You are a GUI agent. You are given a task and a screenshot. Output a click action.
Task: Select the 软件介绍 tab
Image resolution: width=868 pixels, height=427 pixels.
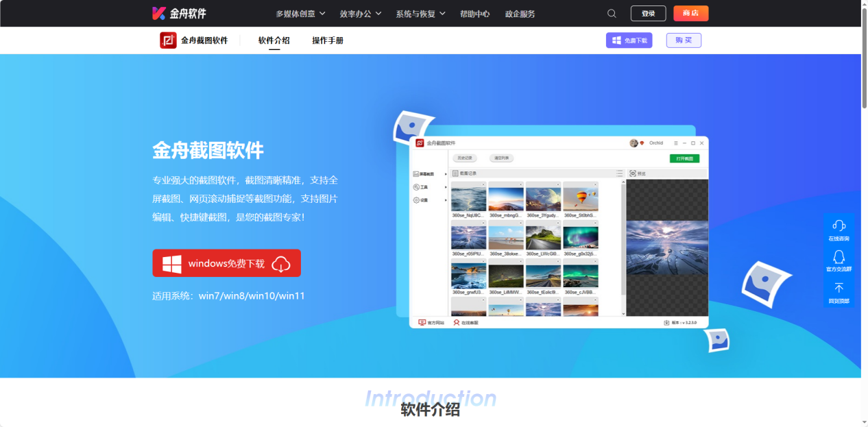coord(274,40)
